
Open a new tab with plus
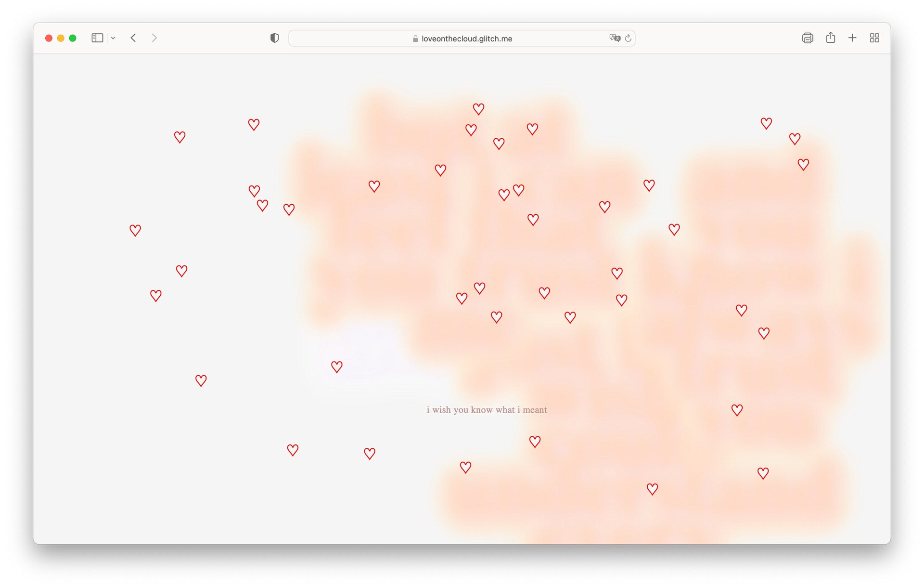point(852,38)
